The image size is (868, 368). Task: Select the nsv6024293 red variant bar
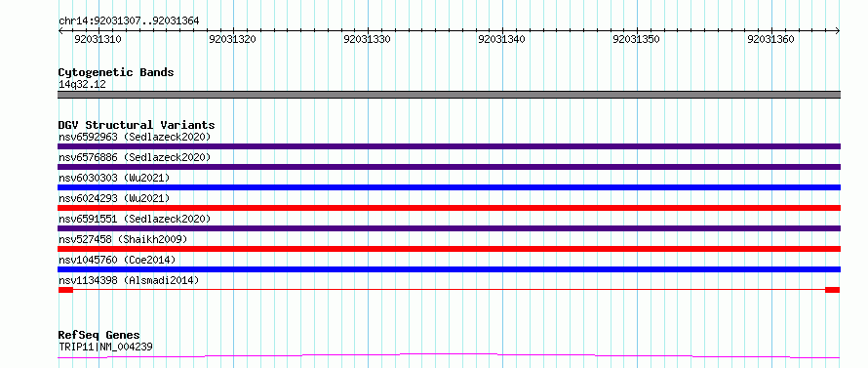pos(449,208)
